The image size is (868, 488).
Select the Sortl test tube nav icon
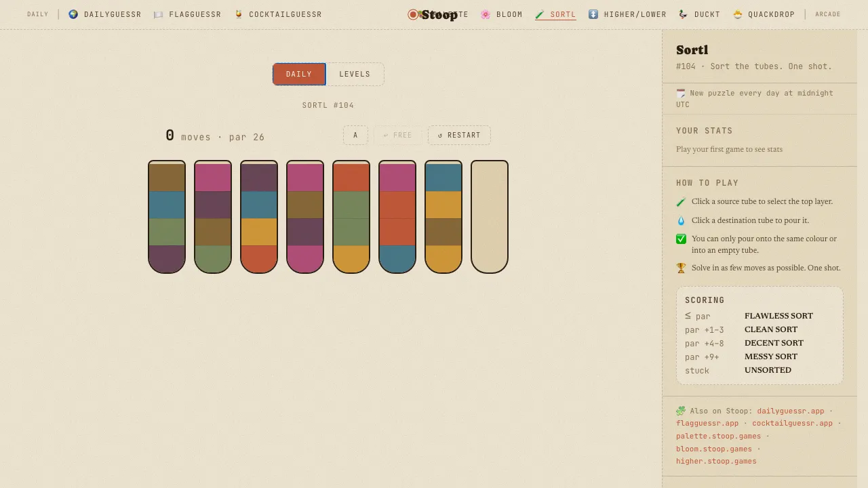(540, 14)
